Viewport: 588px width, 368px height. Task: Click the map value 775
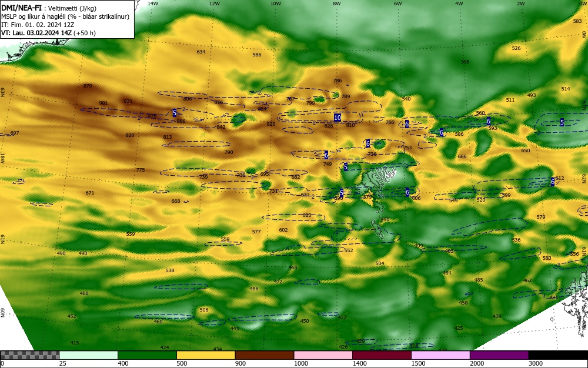(141, 170)
